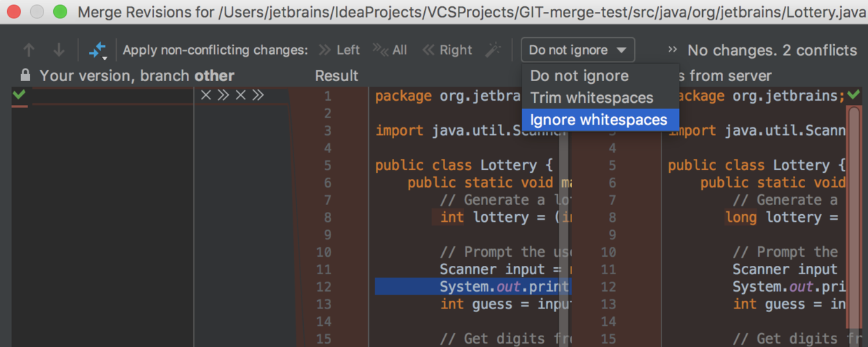Click '// Get digits fr' comment in Result pane
The height and width of the screenshot is (347, 868).
coord(505,339)
